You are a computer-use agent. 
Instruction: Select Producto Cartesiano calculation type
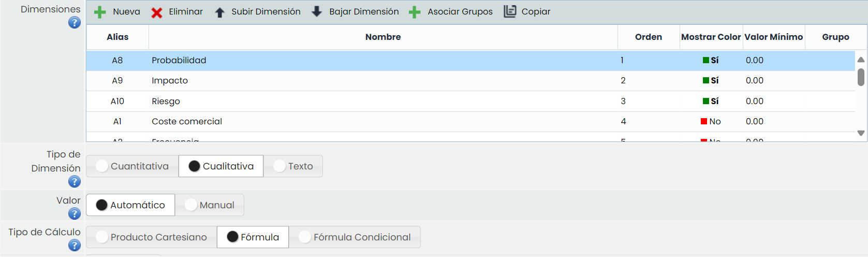[x=151, y=237]
